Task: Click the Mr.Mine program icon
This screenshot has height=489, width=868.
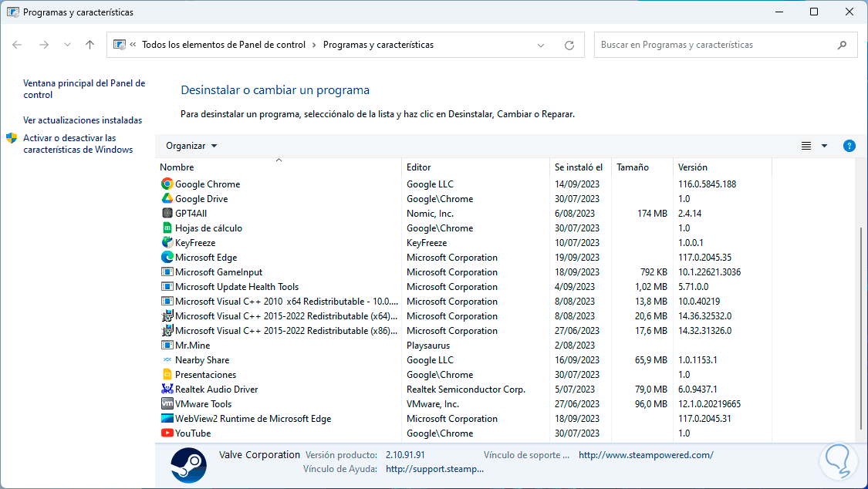Action: [x=167, y=346]
